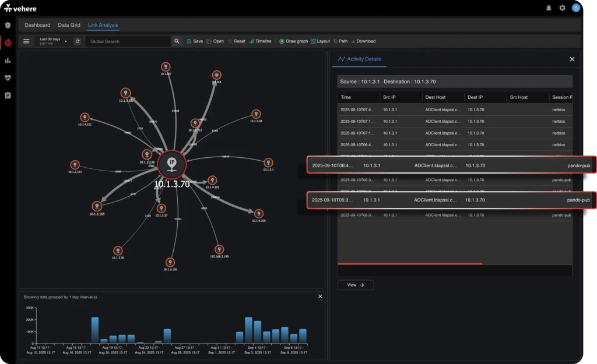Viewport: 597px width, 364px height.
Task: Switch to the Dashboard tab
Action: (x=37, y=25)
